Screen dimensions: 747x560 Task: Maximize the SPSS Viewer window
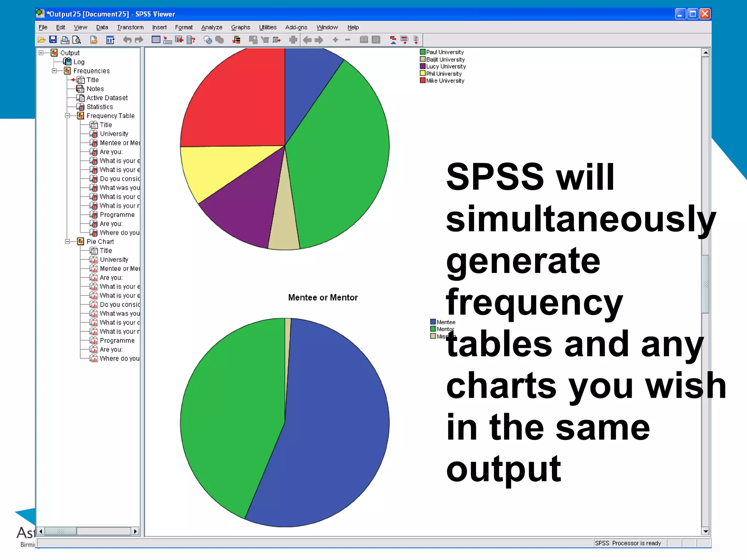pos(693,14)
